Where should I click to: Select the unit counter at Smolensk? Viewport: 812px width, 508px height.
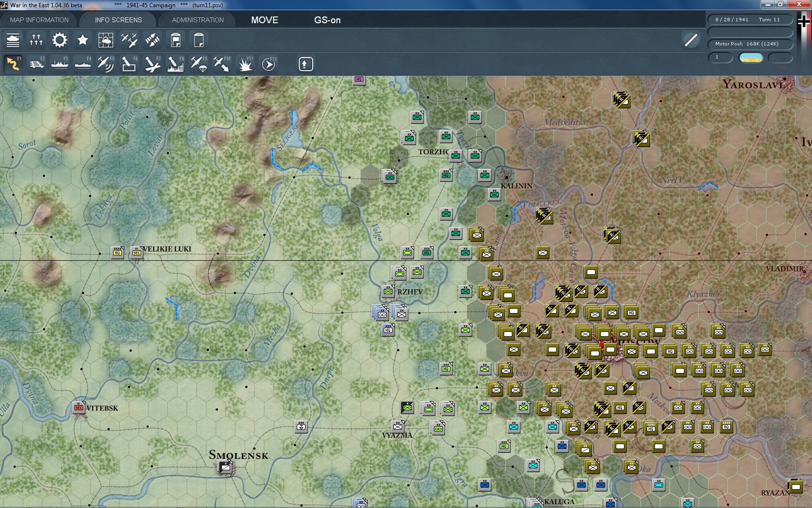[225, 467]
